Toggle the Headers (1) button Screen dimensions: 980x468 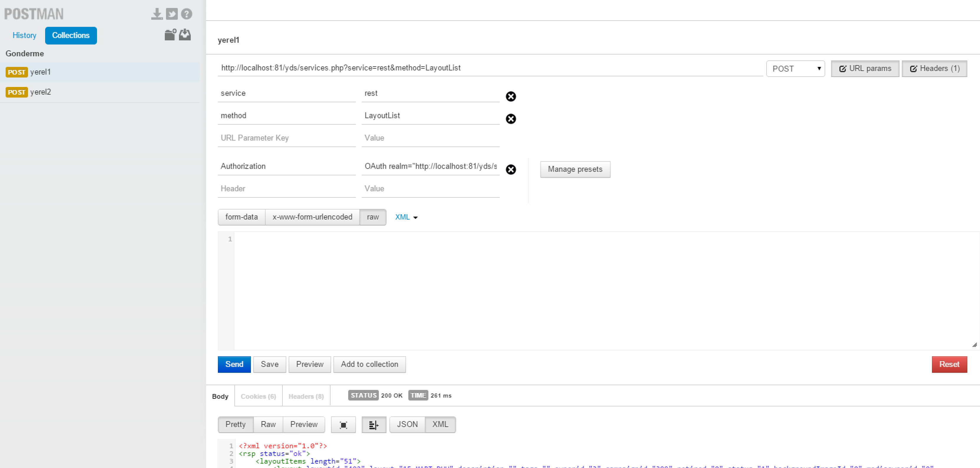pos(934,69)
